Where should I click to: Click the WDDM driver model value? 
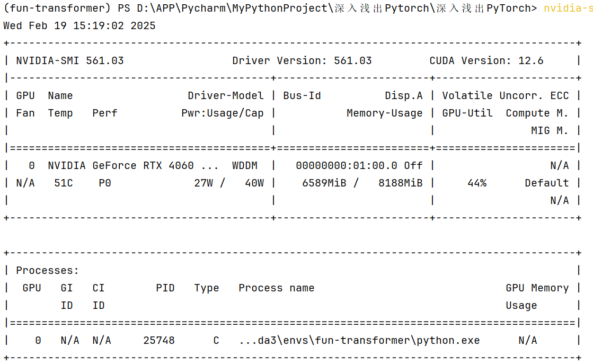pyautogui.click(x=245, y=166)
